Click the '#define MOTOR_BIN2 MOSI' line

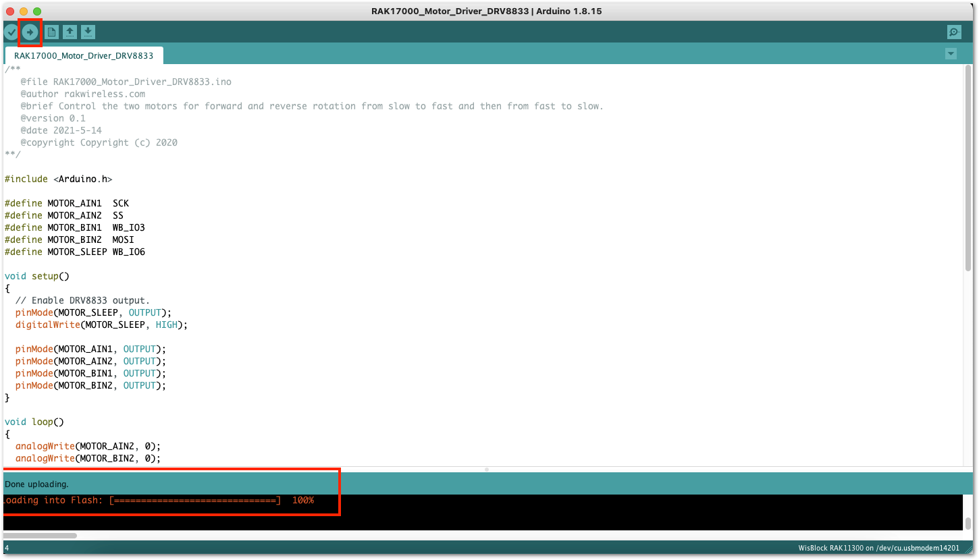(x=69, y=240)
